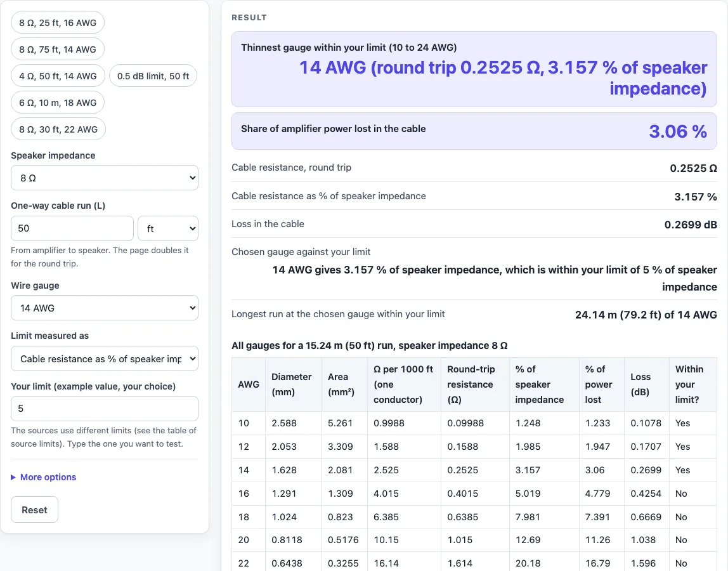Click the 0.2699 dB cable loss value
The image size is (728, 571).
691,225
